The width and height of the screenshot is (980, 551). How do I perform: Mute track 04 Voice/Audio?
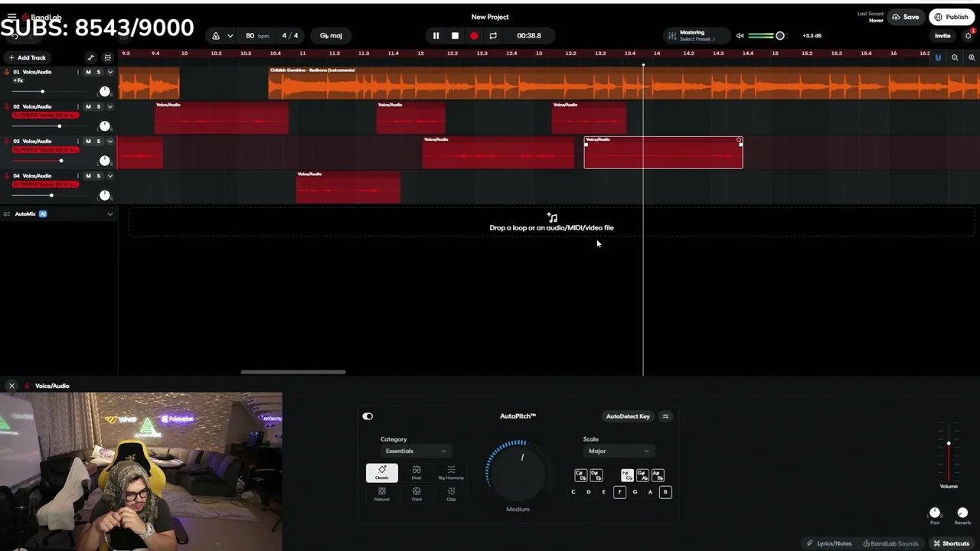click(x=88, y=175)
